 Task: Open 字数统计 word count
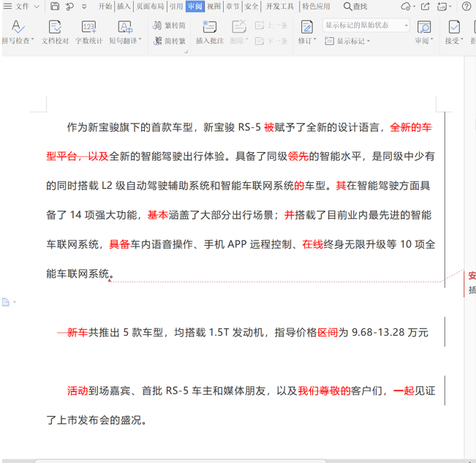[89, 32]
